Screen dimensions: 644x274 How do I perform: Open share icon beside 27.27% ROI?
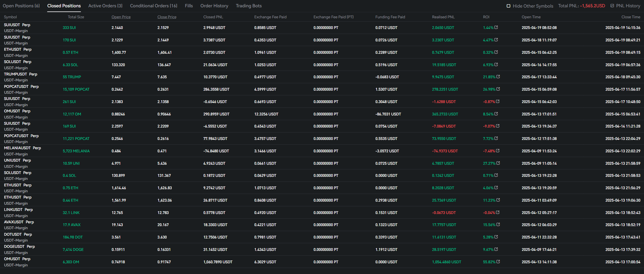pyautogui.click(x=498, y=163)
